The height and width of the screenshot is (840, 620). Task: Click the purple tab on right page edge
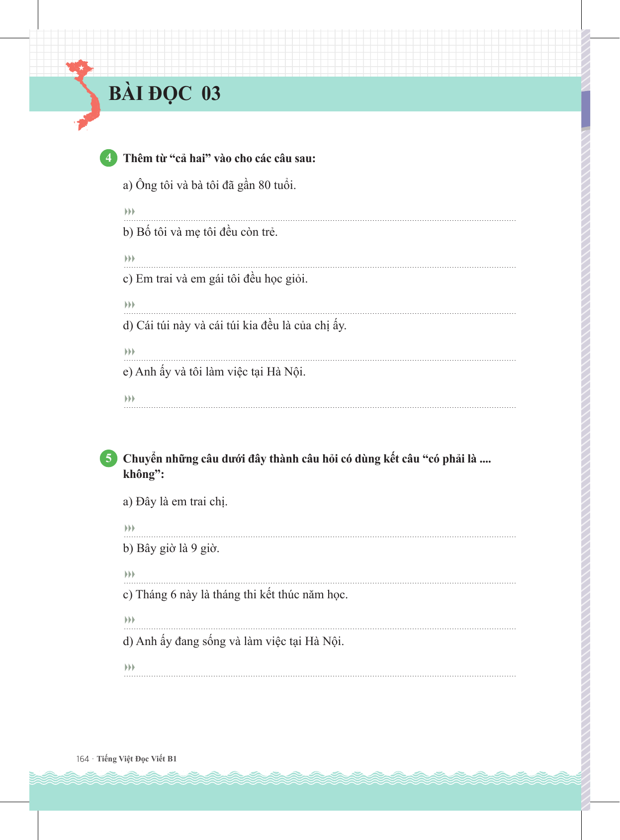[x=586, y=109]
